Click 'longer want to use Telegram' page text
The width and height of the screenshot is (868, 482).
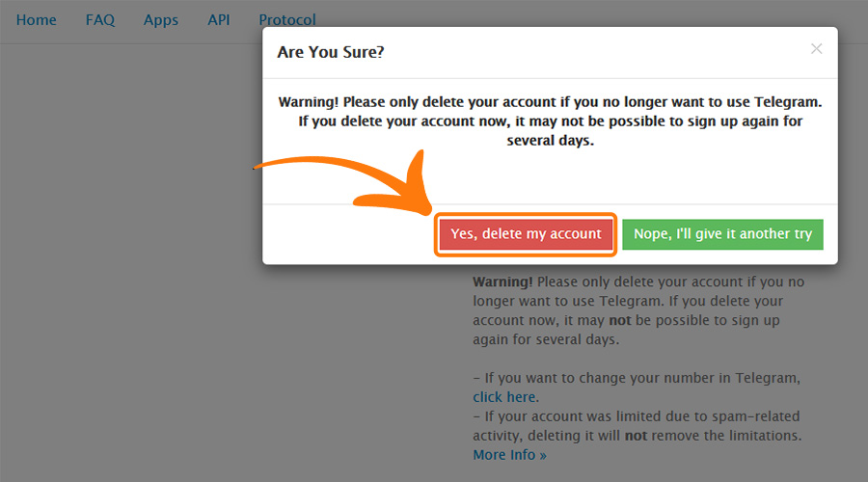(x=569, y=301)
